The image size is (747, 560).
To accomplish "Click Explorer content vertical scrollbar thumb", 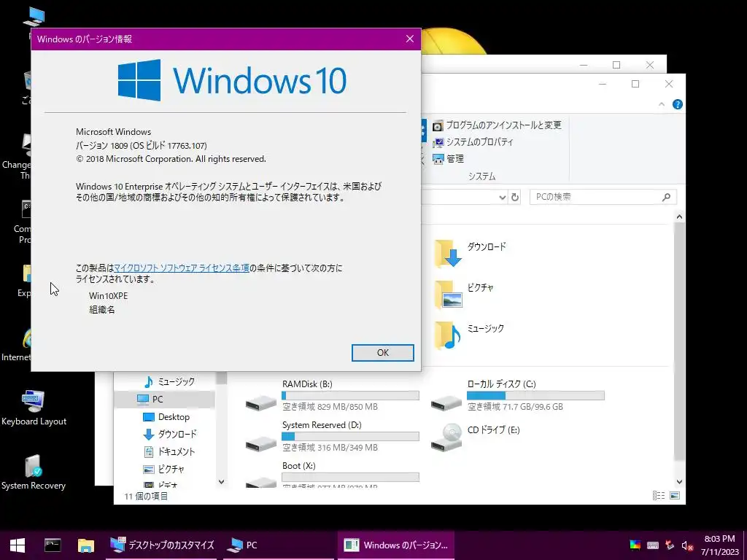I will [x=679, y=341].
